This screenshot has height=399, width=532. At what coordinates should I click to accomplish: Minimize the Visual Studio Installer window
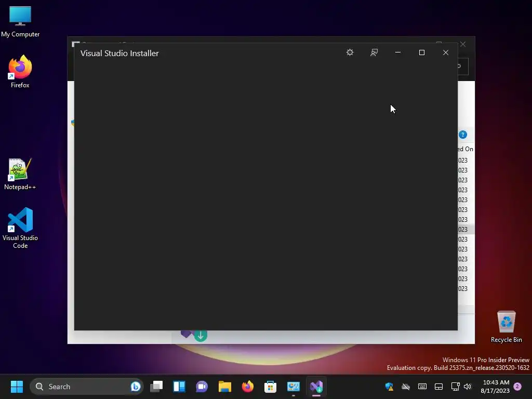click(x=397, y=52)
